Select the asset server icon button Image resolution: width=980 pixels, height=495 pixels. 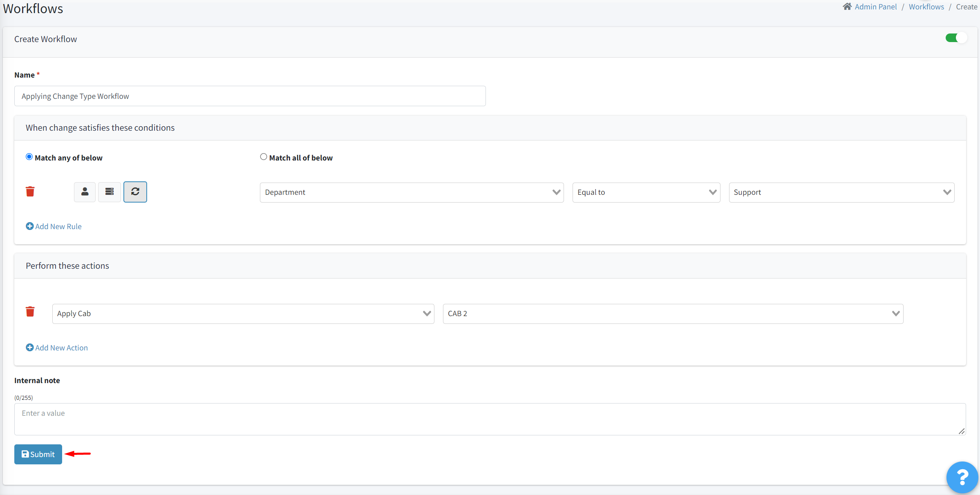[110, 192]
